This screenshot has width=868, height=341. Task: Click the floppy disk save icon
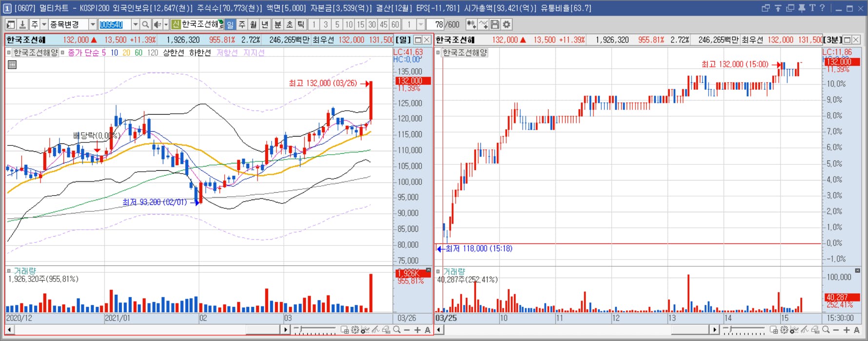(x=495, y=24)
